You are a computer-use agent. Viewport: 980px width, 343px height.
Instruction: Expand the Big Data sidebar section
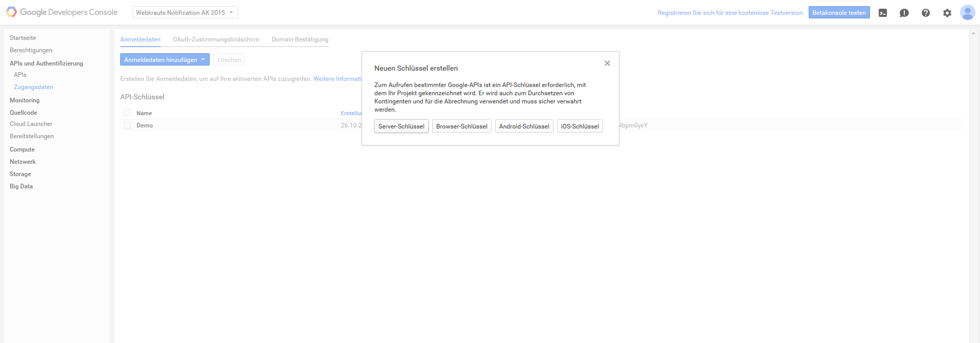(21, 186)
